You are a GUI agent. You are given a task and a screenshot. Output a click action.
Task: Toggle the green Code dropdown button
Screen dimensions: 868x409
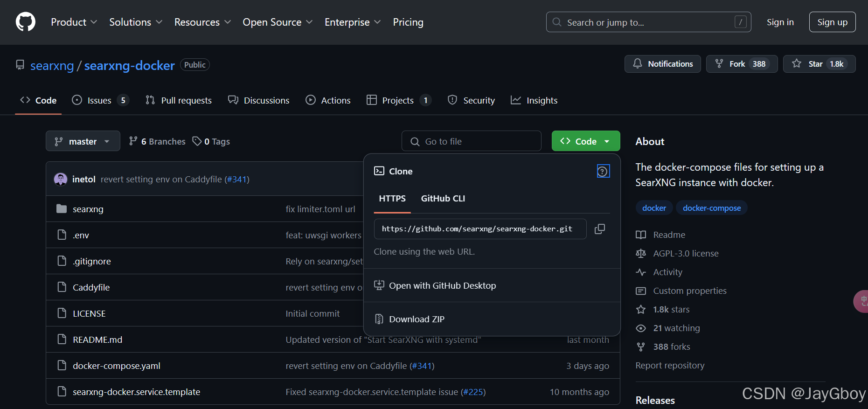586,141
